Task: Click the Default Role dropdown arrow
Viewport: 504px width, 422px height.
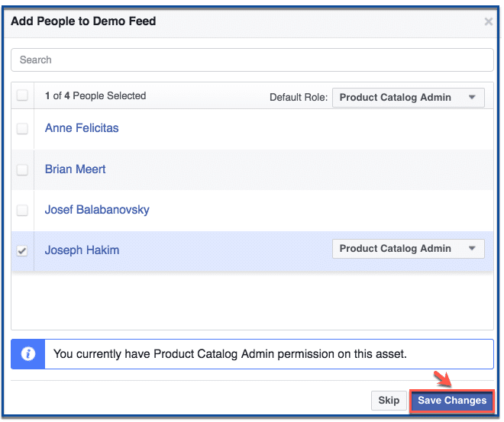Action: click(x=471, y=98)
